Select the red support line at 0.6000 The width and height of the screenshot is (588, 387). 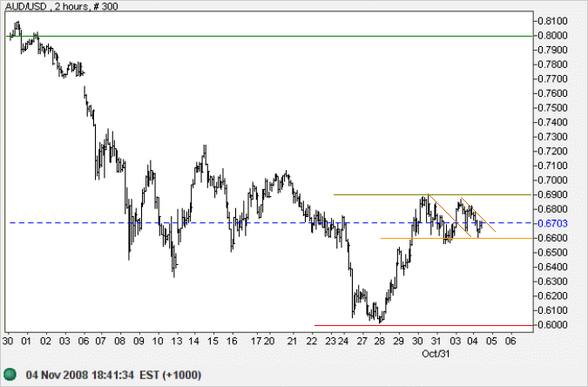tap(423, 325)
